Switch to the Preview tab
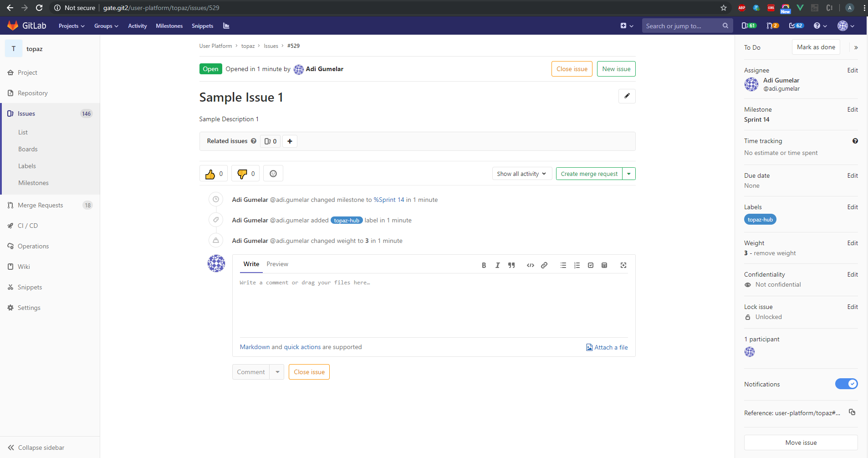Image resolution: width=868 pixels, height=458 pixels. (277, 264)
